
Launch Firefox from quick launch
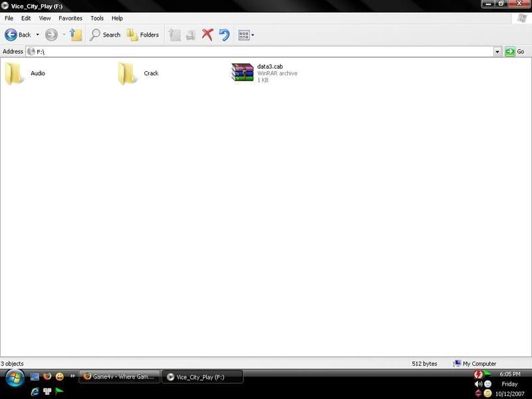[47, 376]
